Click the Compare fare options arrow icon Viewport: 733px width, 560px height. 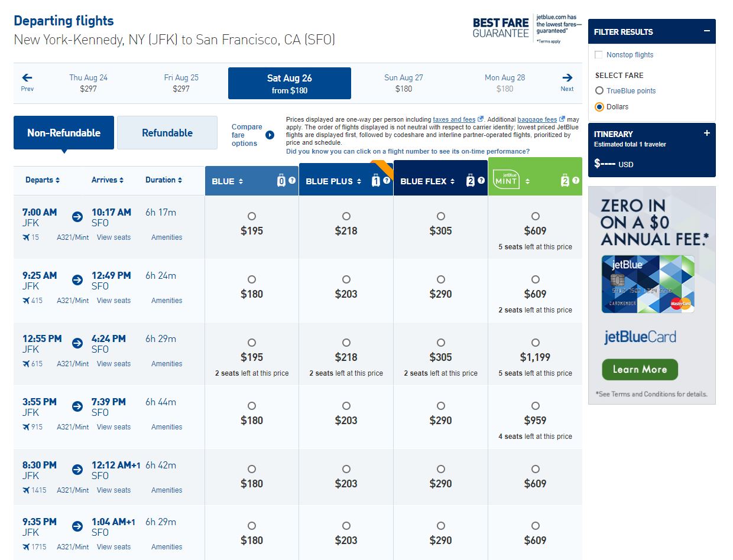tap(270, 135)
